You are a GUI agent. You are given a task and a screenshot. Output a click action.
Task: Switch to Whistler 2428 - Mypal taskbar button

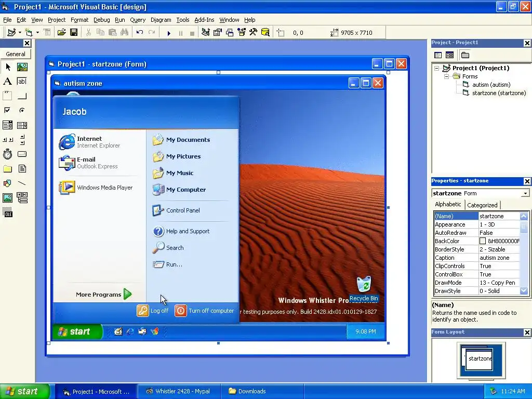coord(179,391)
